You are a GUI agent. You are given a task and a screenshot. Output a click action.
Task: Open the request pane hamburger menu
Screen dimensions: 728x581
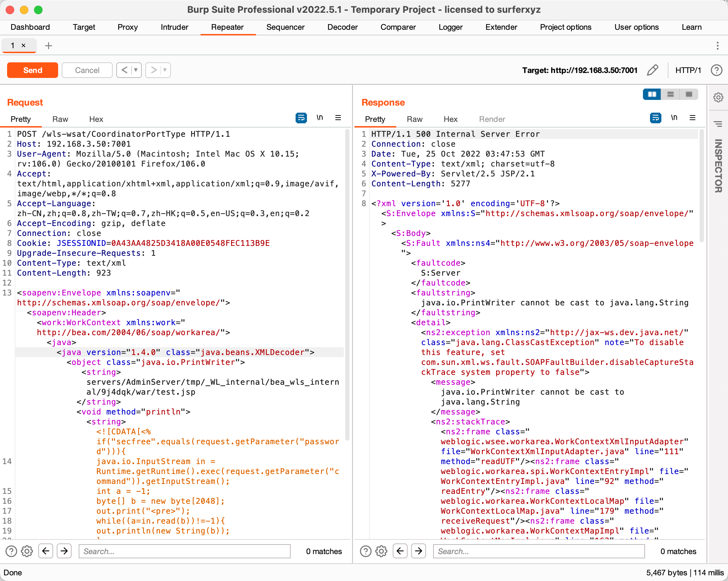click(338, 118)
